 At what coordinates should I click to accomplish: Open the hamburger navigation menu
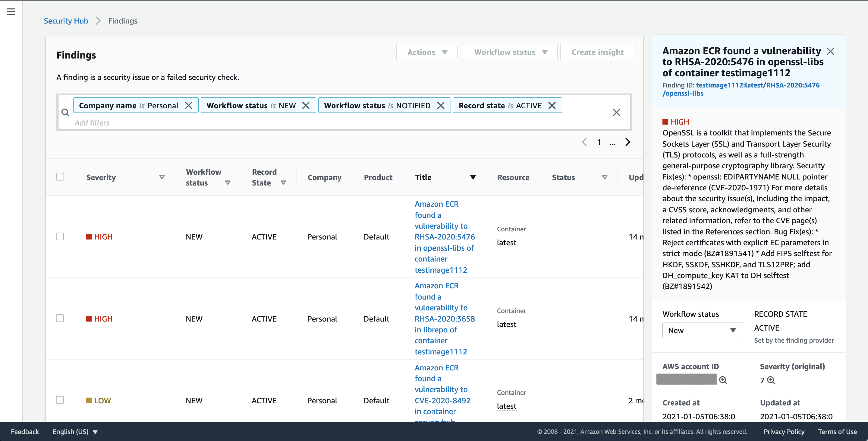[x=11, y=12]
